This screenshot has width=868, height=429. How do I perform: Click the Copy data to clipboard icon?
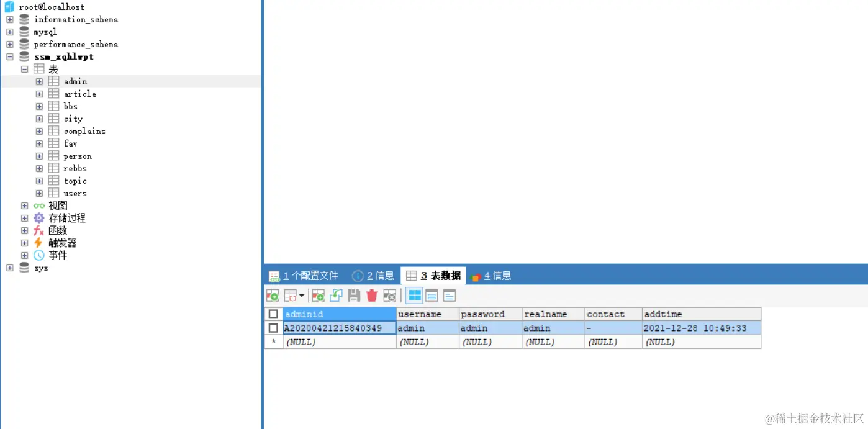point(290,296)
